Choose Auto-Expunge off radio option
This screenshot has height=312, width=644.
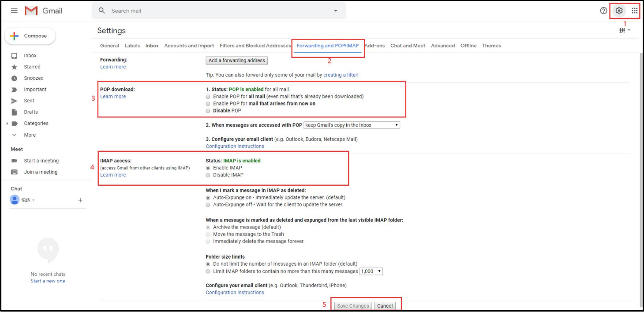click(208, 205)
